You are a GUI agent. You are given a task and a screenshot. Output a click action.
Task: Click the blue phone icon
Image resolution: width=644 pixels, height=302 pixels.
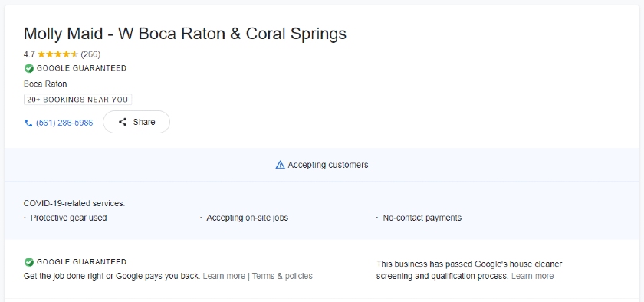(x=28, y=123)
